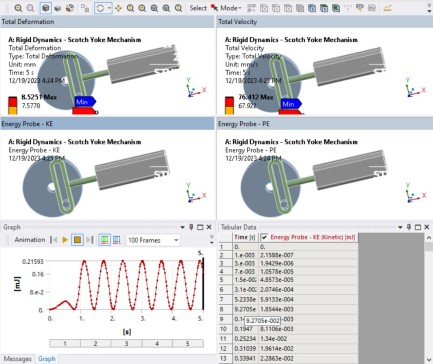Click the red legend swatch in Total Deformation
The width and height of the screenshot is (433, 364).
pyautogui.click(x=13, y=101)
